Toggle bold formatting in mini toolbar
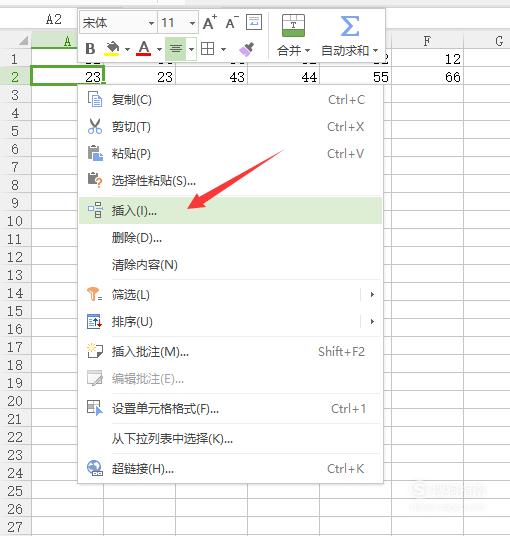 point(90,49)
